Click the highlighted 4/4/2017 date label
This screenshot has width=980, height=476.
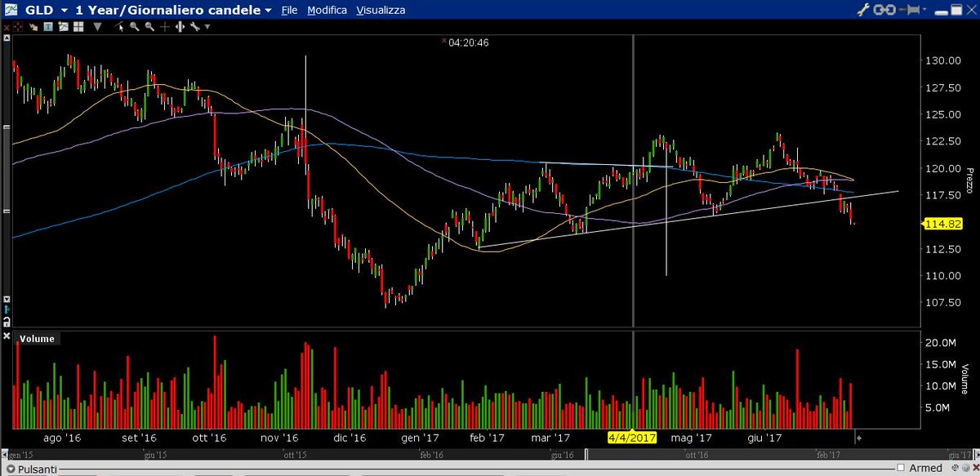click(x=630, y=438)
